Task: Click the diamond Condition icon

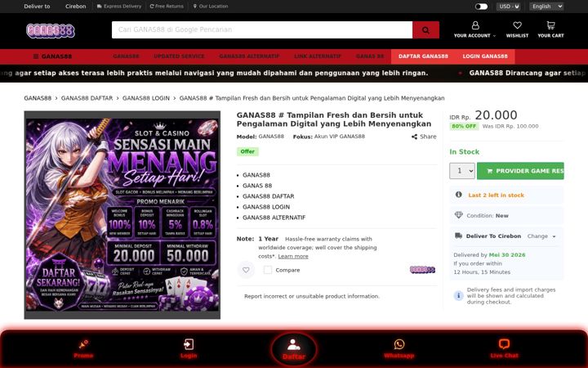Action: click(x=458, y=215)
